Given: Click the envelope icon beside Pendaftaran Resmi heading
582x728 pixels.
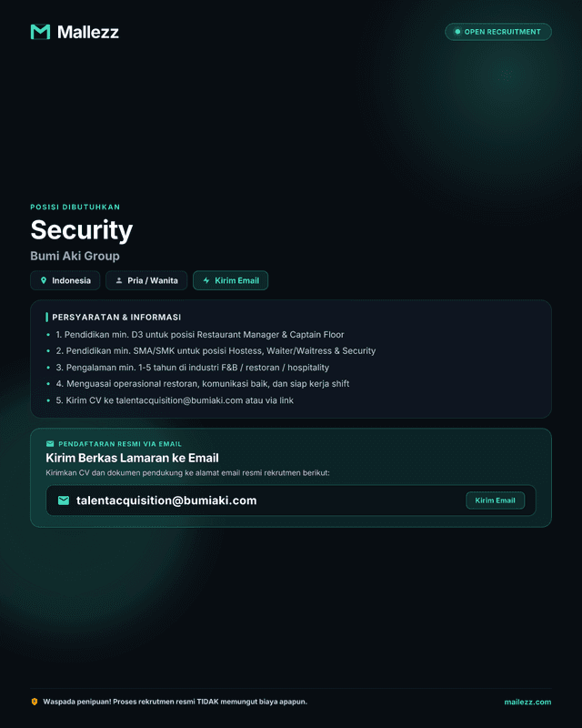Looking at the screenshot, I should coord(50,444).
